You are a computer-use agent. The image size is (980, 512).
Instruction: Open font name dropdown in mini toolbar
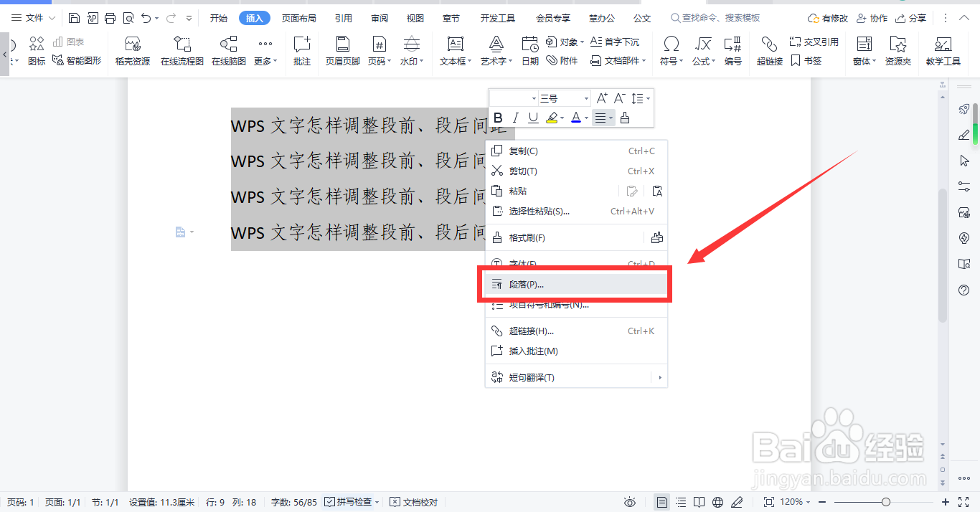coord(534,98)
